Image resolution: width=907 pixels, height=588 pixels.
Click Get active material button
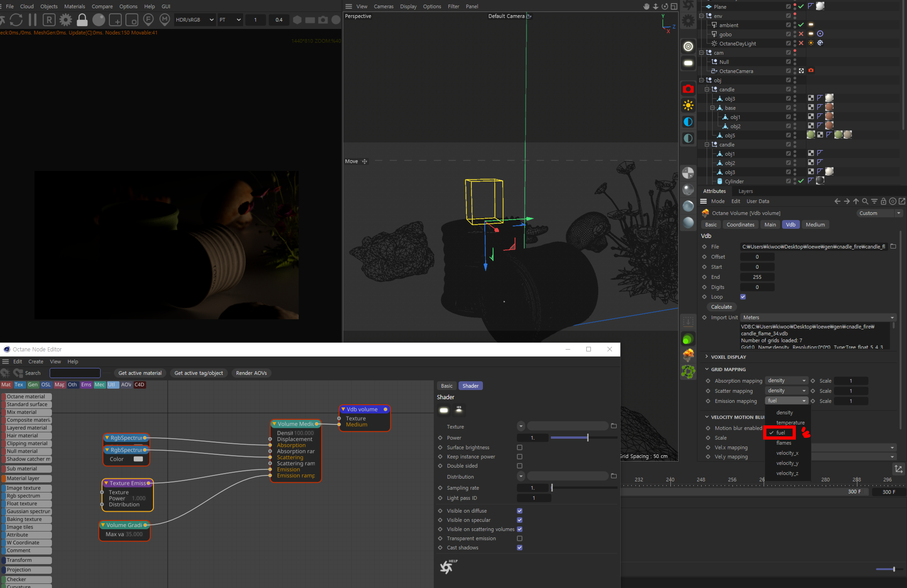(x=140, y=373)
